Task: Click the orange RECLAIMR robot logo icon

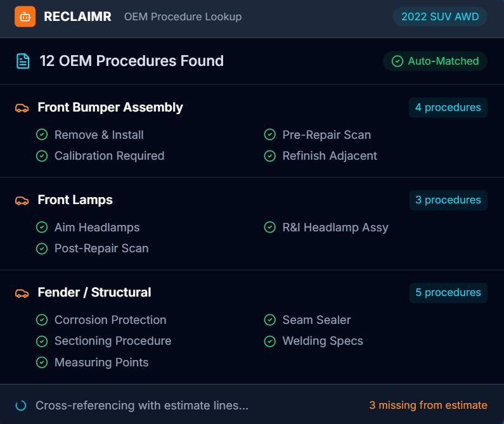Action: tap(25, 16)
